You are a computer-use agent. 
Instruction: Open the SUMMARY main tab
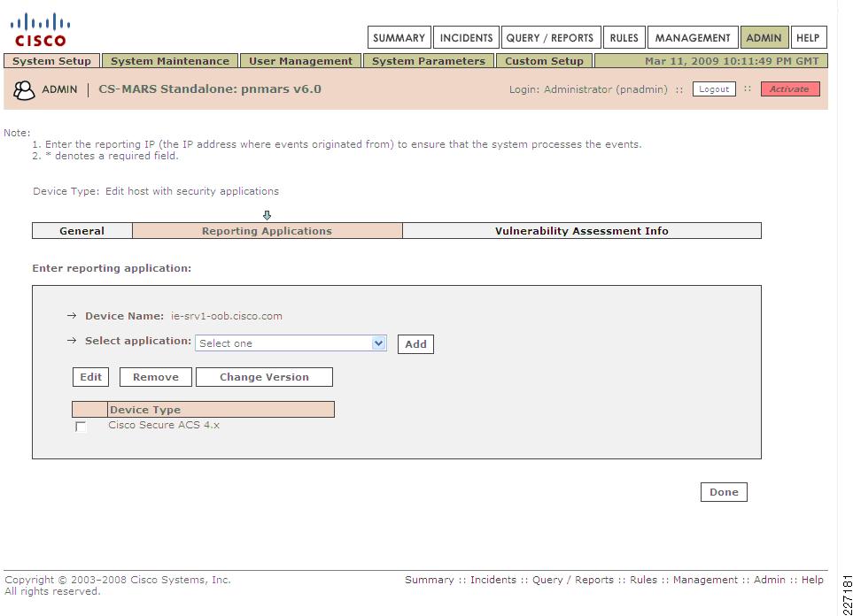pyautogui.click(x=399, y=37)
